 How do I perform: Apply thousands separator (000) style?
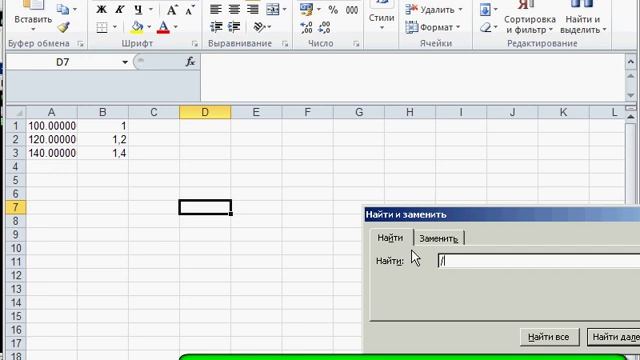(x=352, y=10)
